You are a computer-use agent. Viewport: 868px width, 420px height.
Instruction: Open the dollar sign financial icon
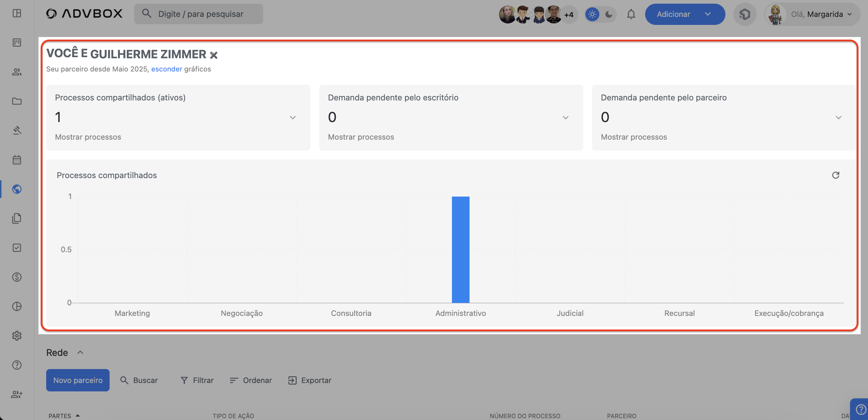(17, 277)
